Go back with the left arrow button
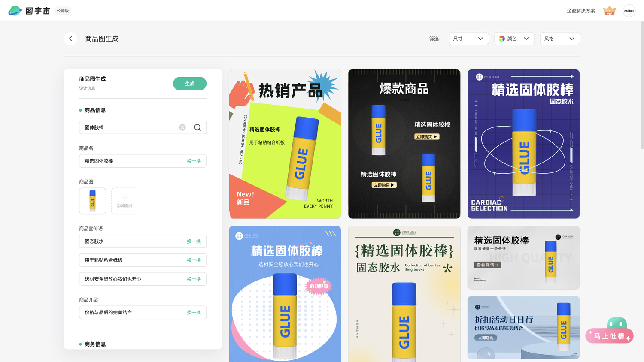The image size is (644, 362). pos(70,39)
